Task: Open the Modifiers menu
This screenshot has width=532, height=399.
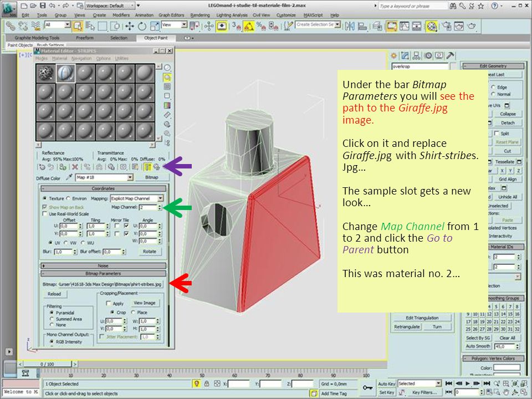Action: click(x=121, y=16)
